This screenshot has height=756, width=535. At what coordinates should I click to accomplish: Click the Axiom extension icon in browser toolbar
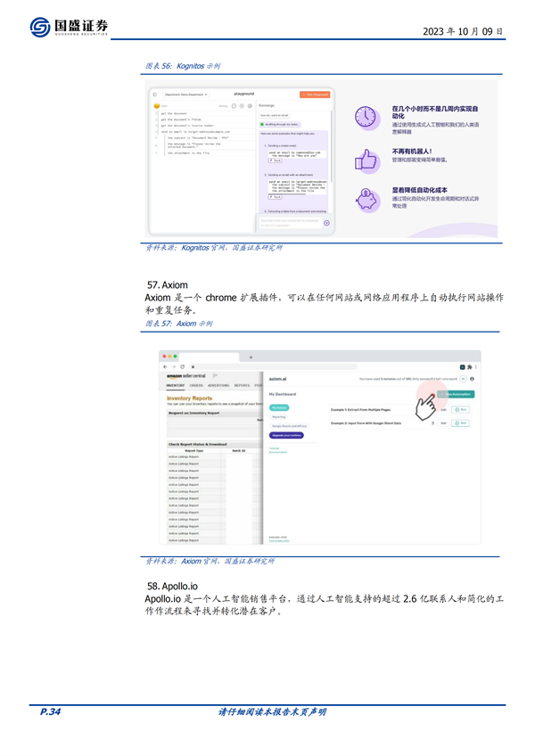tap(462, 367)
